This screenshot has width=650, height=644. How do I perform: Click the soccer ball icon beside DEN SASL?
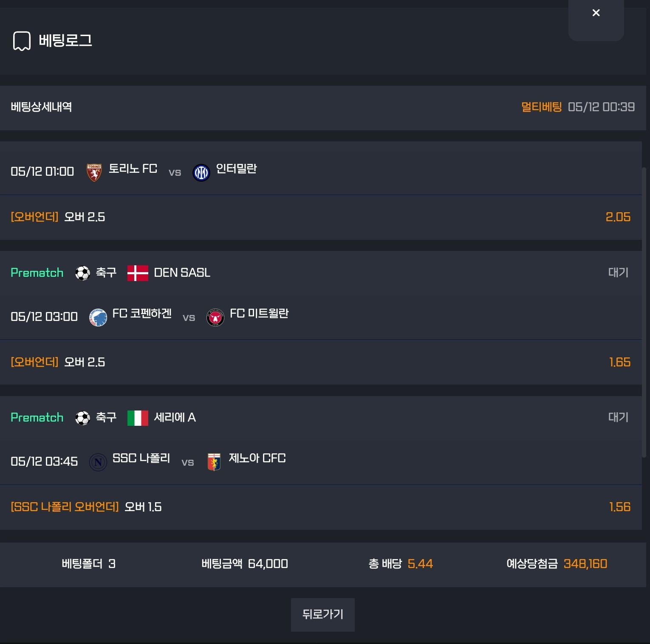[83, 273]
